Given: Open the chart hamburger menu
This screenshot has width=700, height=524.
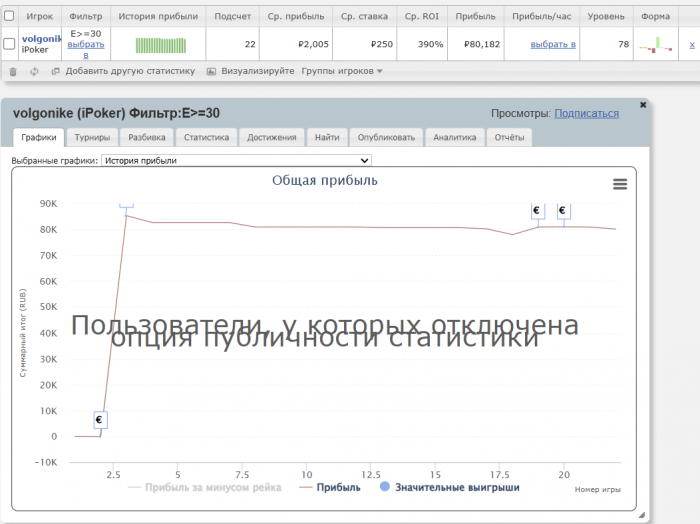Looking at the screenshot, I should pyautogui.click(x=620, y=184).
